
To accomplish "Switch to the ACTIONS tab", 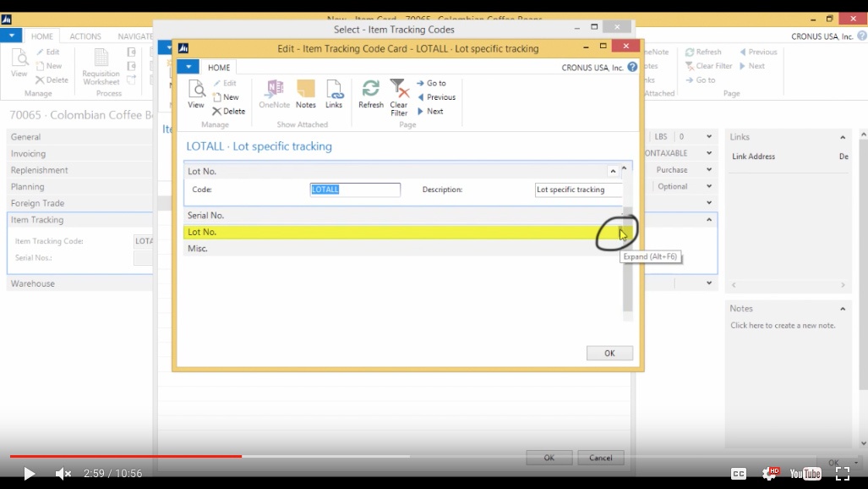I will pos(85,36).
